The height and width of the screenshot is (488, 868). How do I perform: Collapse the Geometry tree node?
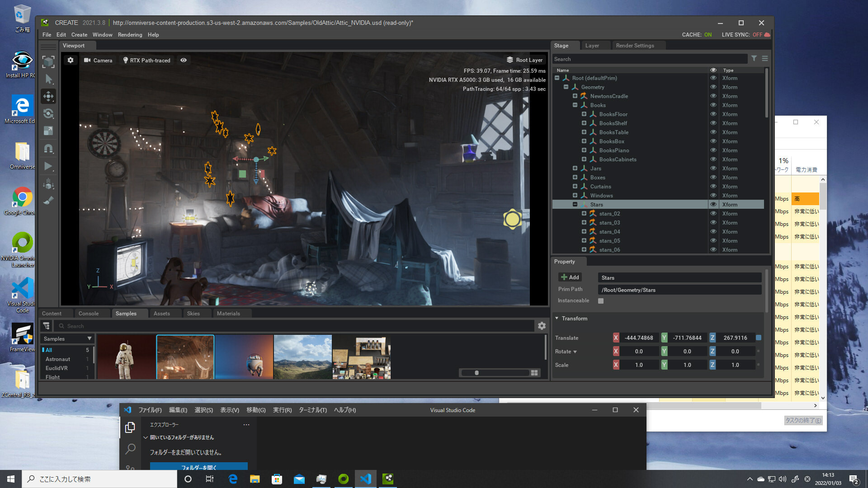566,87
